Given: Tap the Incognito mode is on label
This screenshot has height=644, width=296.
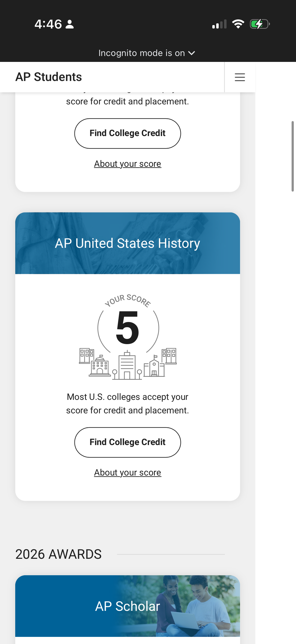Looking at the screenshot, I should (x=142, y=53).
